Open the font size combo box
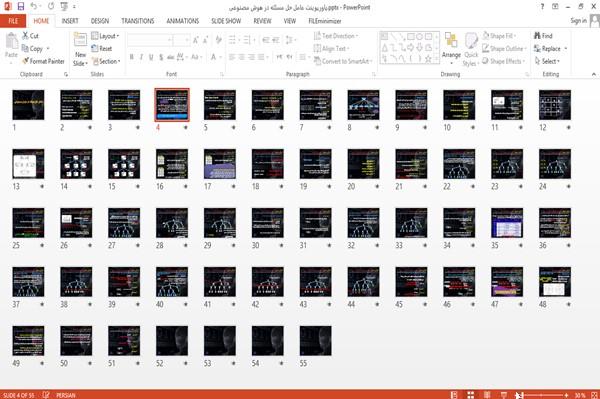 click(181, 40)
